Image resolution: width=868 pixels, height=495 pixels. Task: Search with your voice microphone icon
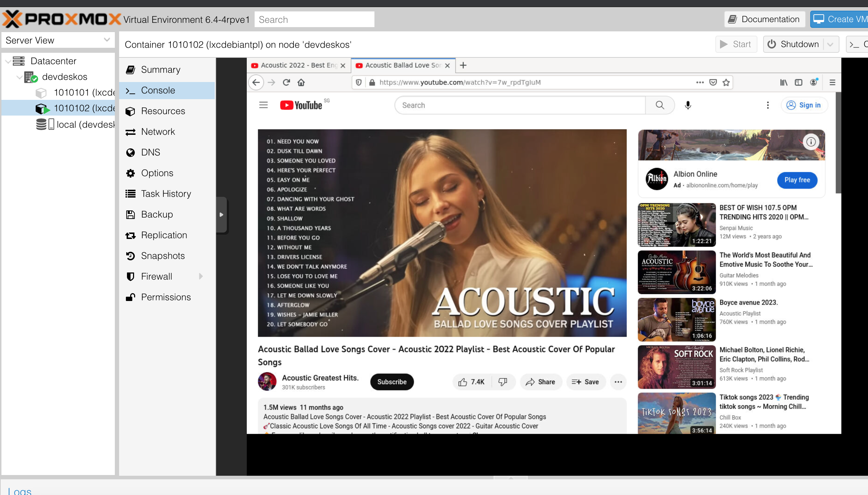point(688,105)
